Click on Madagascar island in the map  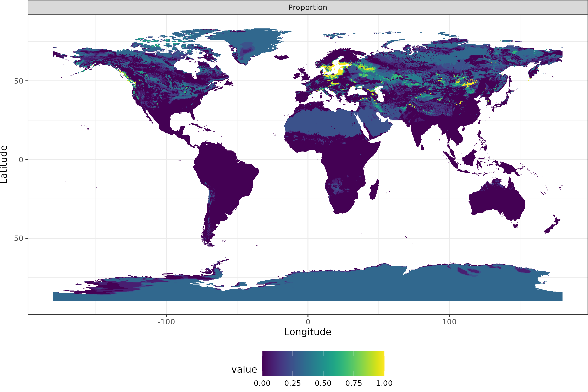[x=374, y=191]
